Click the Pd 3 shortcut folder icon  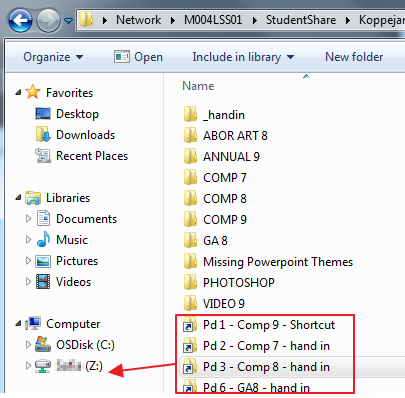click(190, 366)
